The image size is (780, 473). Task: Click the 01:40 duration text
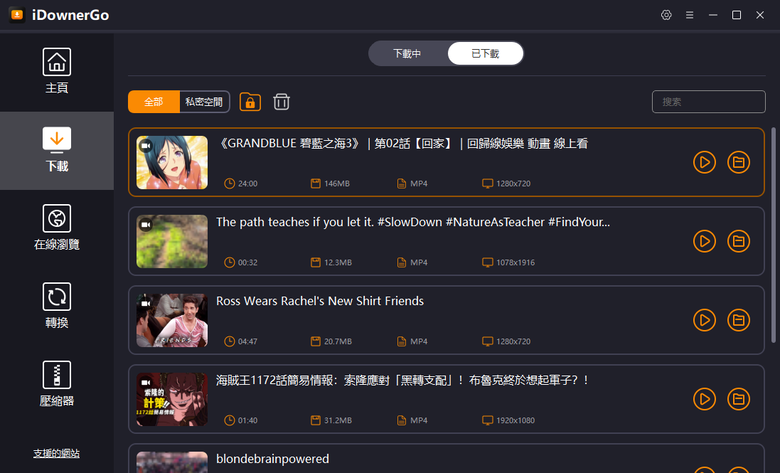coord(248,421)
